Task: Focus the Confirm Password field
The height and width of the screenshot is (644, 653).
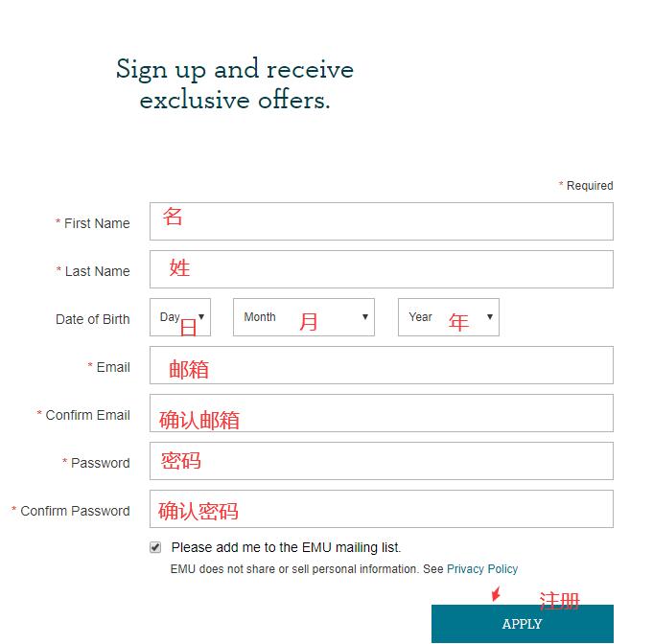Action: [381, 509]
